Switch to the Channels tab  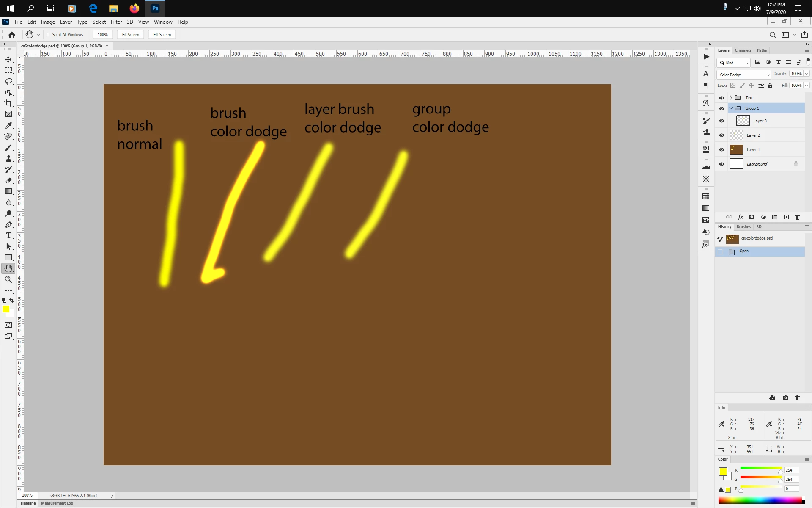[743, 50]
